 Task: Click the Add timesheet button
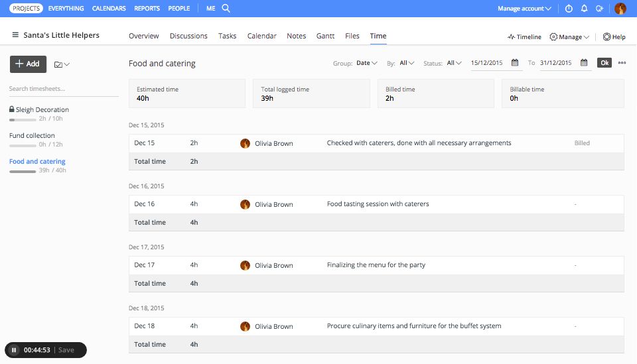click(x=28, y=64)
